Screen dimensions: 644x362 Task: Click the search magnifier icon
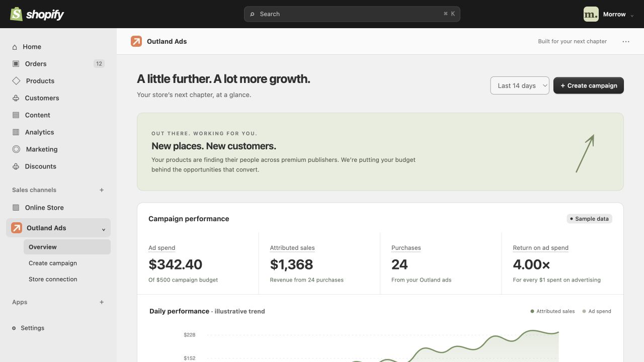[253, 14]
